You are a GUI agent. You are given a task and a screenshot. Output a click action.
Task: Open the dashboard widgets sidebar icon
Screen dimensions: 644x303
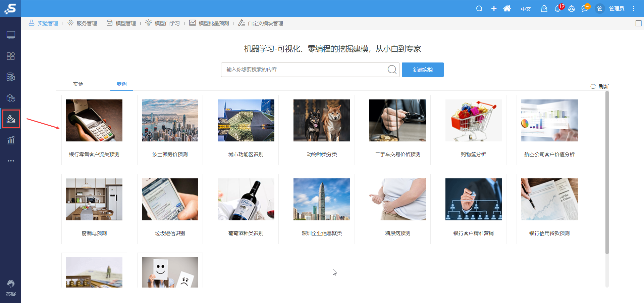click(x=11, y=56)
